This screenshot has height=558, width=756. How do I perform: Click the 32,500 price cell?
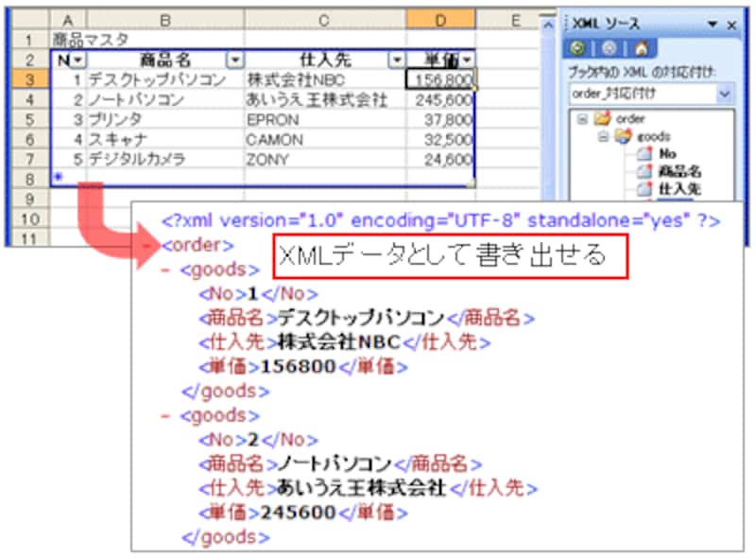[440, 139]
